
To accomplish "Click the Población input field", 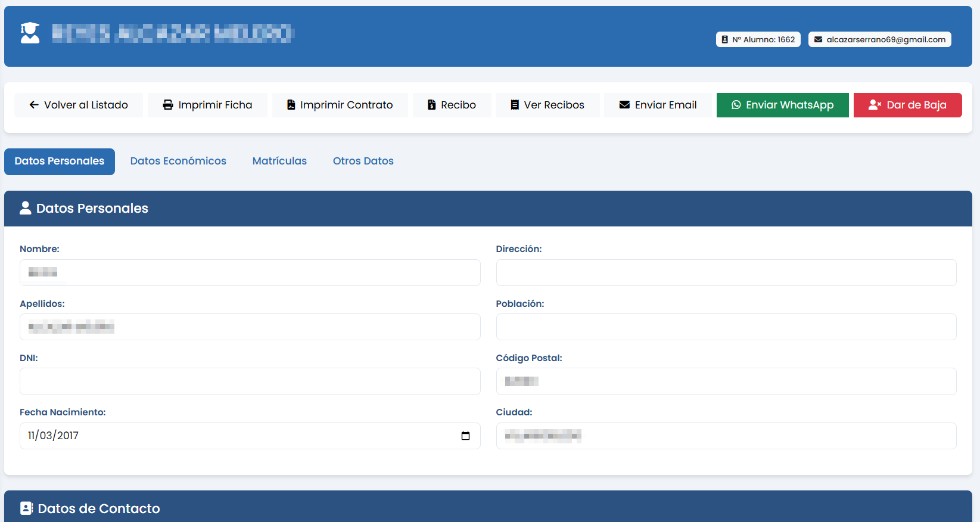I will tap(726, 327).
